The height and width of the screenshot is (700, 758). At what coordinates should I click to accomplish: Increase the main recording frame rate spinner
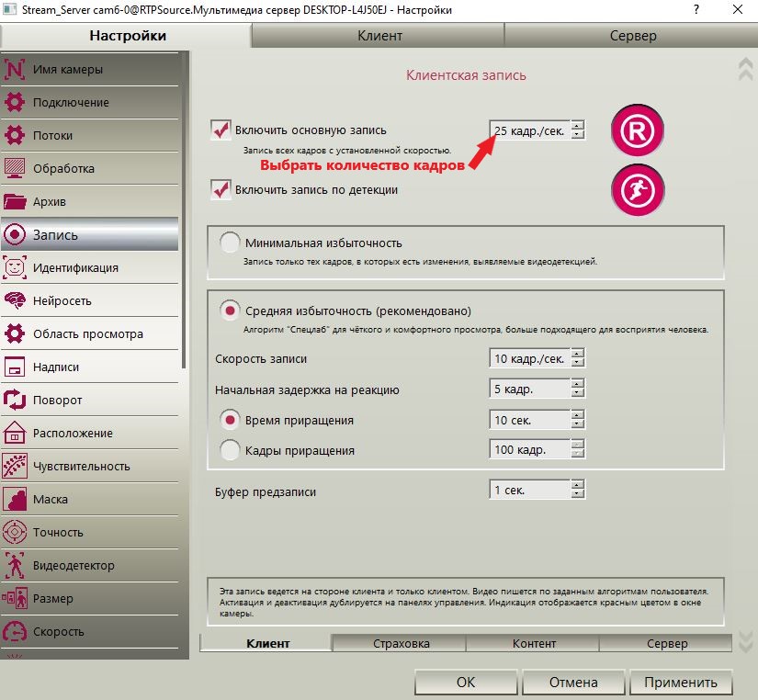[x=578, y=126]
